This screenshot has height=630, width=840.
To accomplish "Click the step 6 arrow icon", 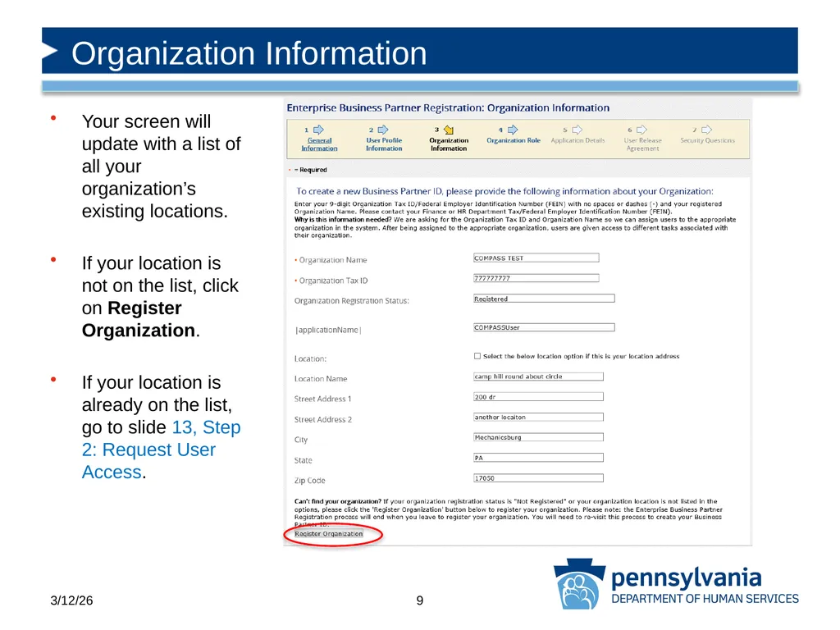I will (641, 130).
